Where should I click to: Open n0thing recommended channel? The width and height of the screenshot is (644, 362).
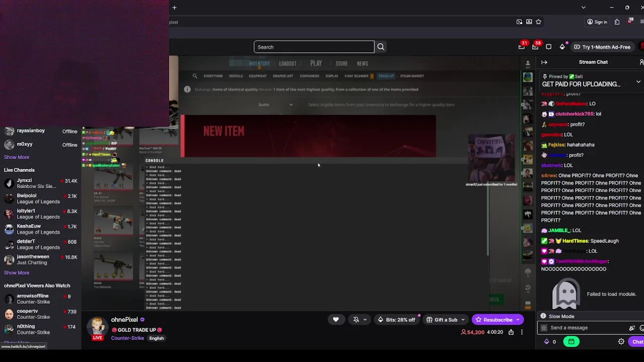(x=40, y=329)
